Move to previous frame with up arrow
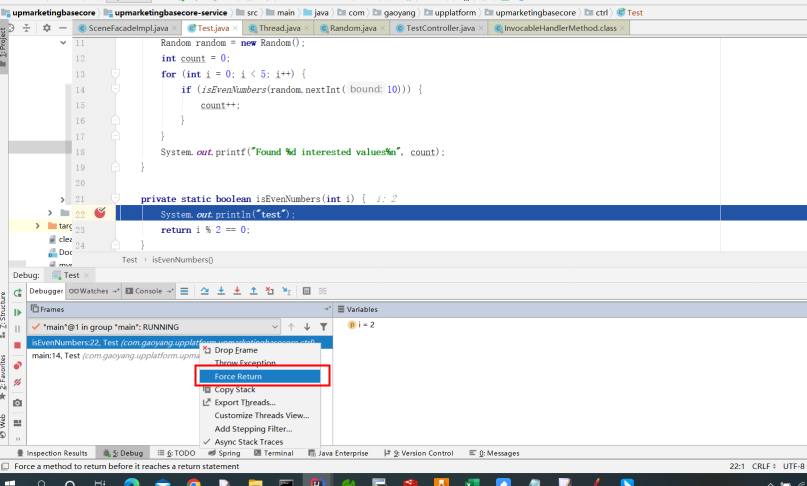807x486 pixels. coord(291,327)
